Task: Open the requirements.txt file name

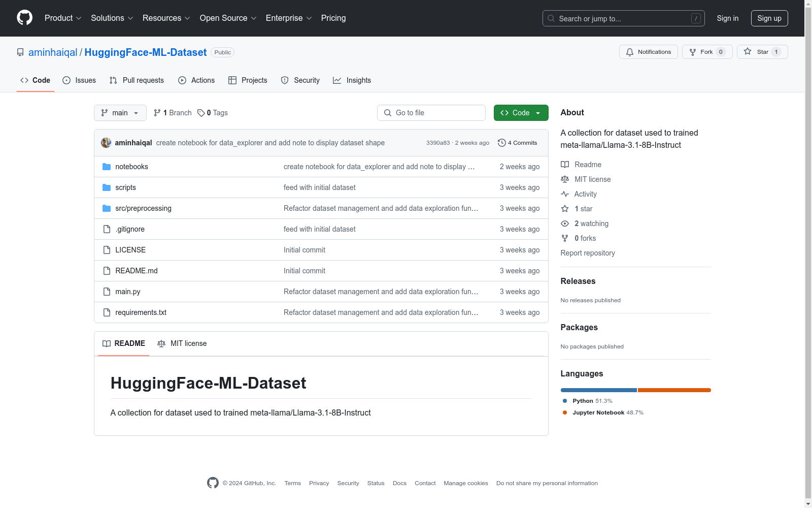Action: tap(141, 312)
